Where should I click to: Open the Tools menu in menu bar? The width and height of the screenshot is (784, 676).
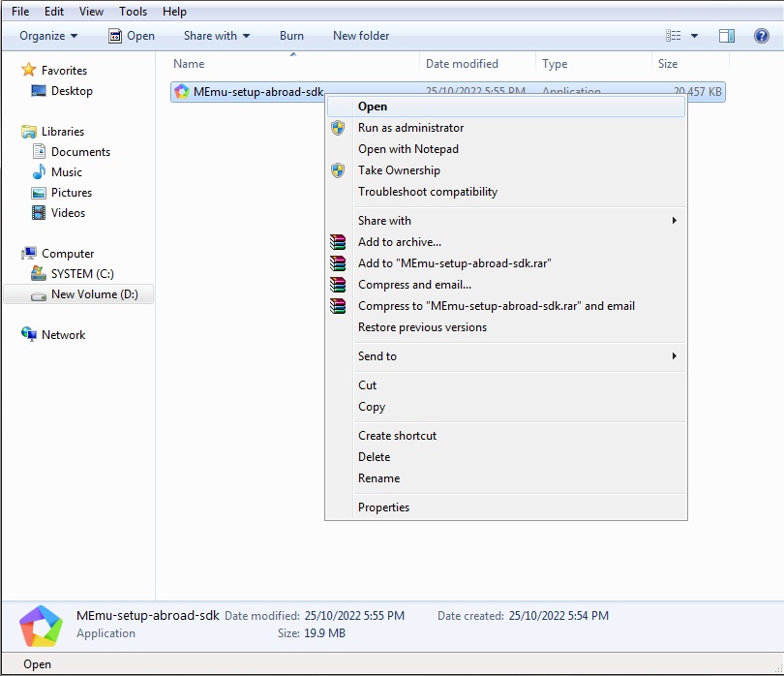point(133,12)
